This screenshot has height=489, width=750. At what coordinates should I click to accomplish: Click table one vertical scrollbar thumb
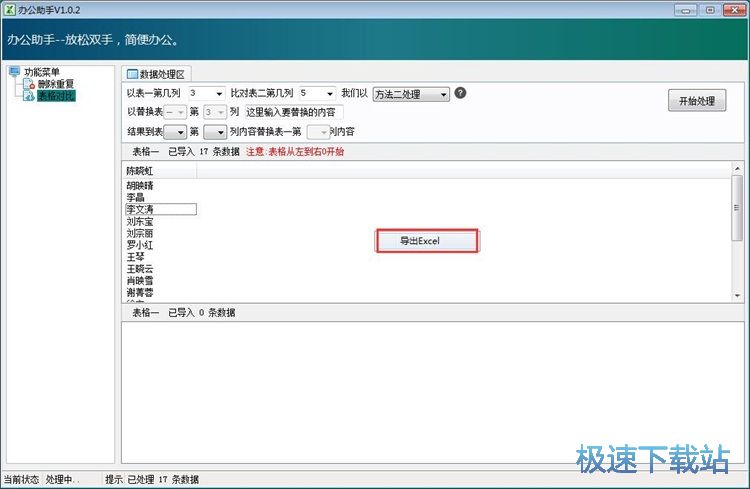737,208
